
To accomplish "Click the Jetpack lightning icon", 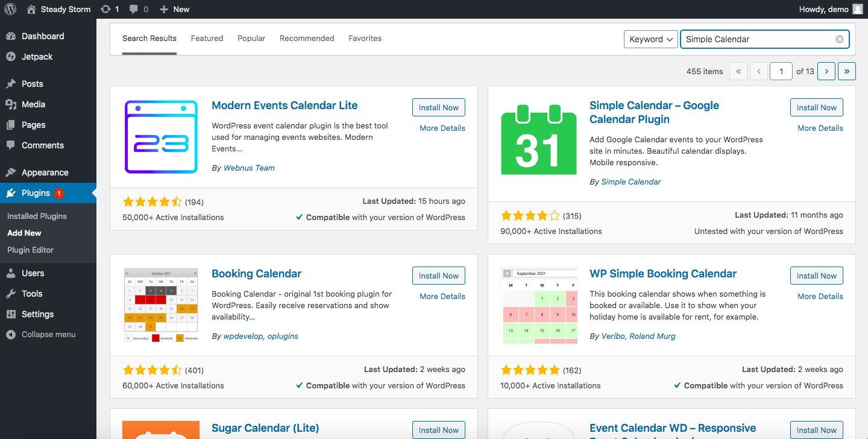I will pyautogui.click(x=11, y=57).
